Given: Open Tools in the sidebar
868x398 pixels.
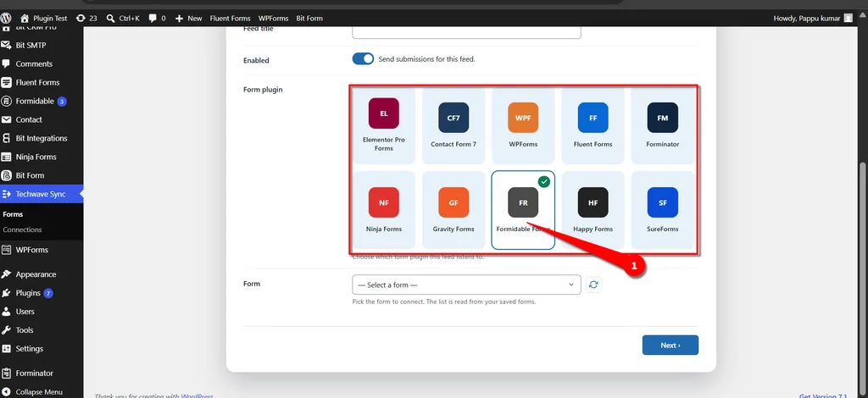Looking at the screenshot, I should (x=42, y=330).
